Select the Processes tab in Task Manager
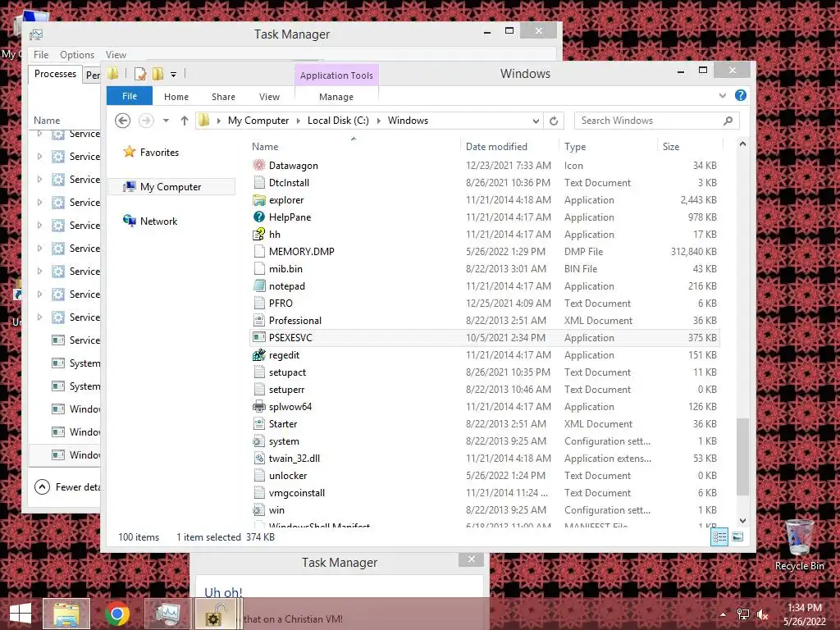Image resolution: width=840 pixels, height=630 pixels. click(x=55, y=74)
